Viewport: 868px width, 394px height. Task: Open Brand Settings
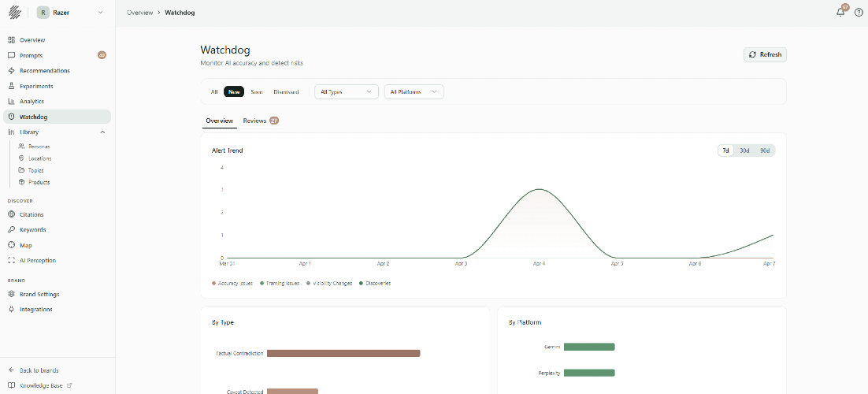click(39, 294)
